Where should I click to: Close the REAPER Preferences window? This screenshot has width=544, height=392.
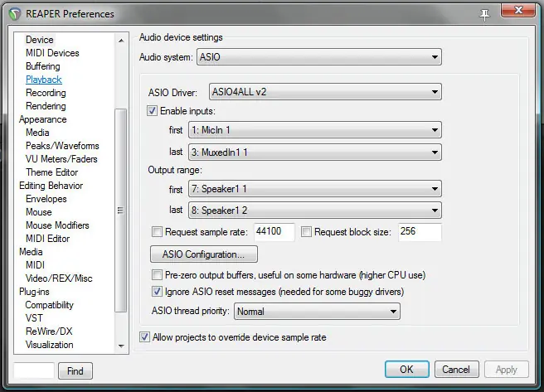coord(518,10)
